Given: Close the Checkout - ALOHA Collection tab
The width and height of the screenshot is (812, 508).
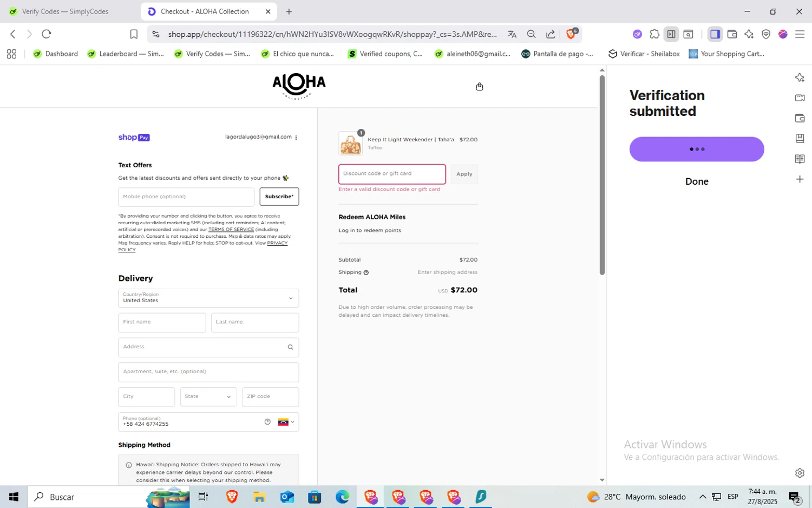Looking at the screenshot, I should click(x=268, y=11).
